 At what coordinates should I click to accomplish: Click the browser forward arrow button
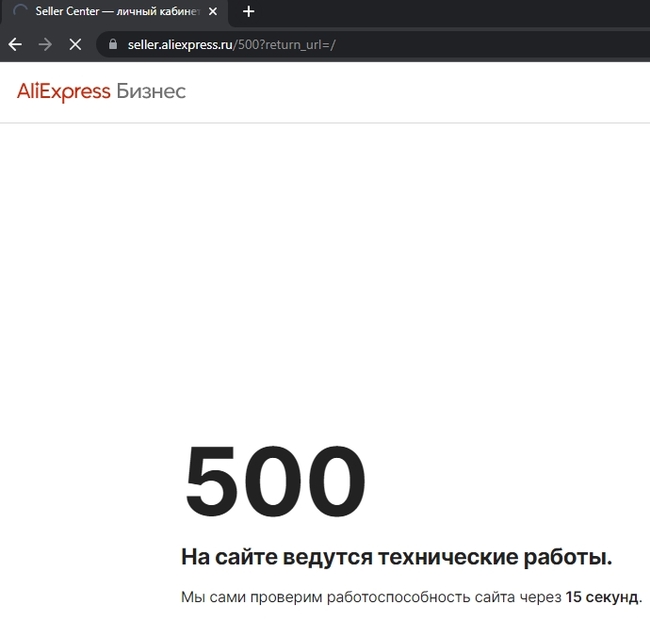click(45, 44)
